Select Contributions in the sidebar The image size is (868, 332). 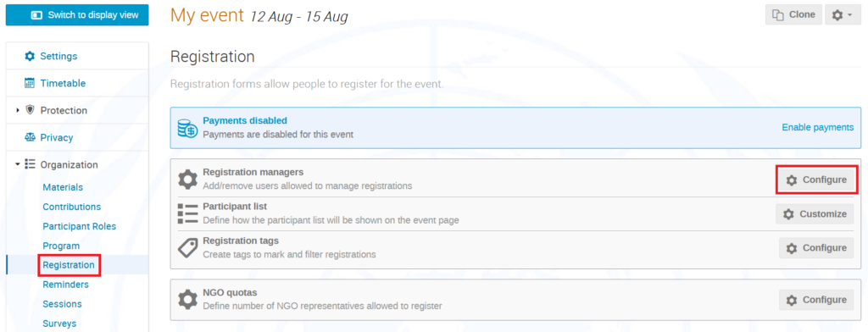71,207
